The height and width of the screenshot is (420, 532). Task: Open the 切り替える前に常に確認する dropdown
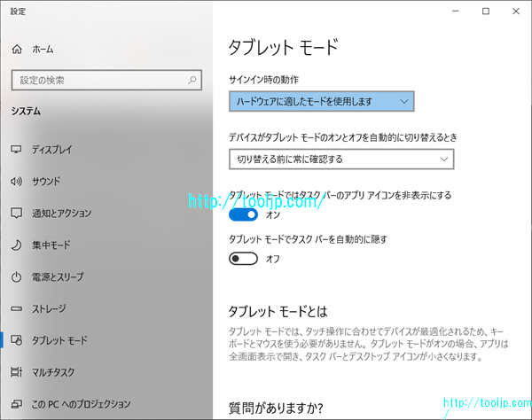341,159
